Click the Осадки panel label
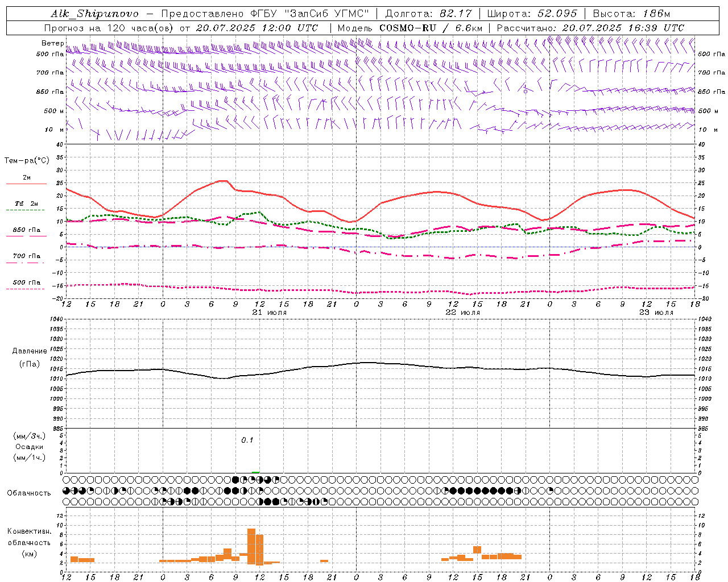The height and width of the screenshot is (582, 728). (30, 447)
